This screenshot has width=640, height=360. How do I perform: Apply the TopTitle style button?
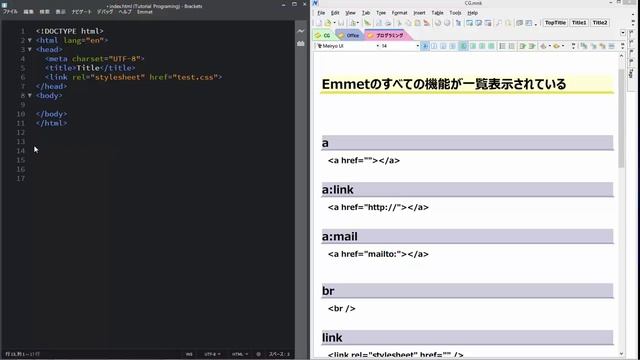[x=556, y=23]
